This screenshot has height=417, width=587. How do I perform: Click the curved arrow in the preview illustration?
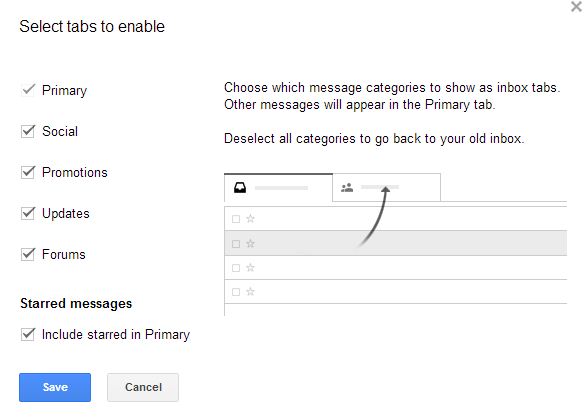tap(374, 217)
